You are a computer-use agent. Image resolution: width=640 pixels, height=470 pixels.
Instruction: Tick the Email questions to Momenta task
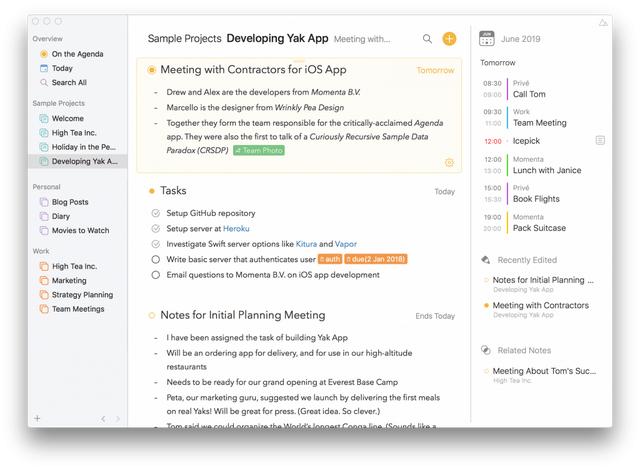tap(155, 274)
